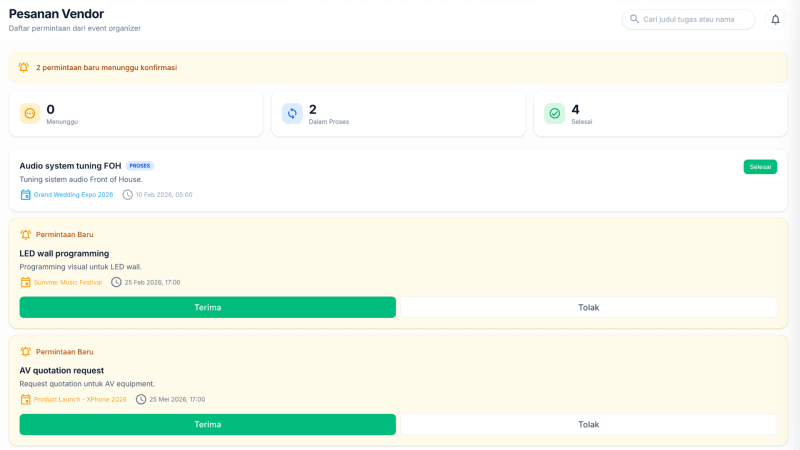The width and height of the screenshot is (800, 450).
Task: Click the Audio system tuning FOH title
Action: point(70,166)
